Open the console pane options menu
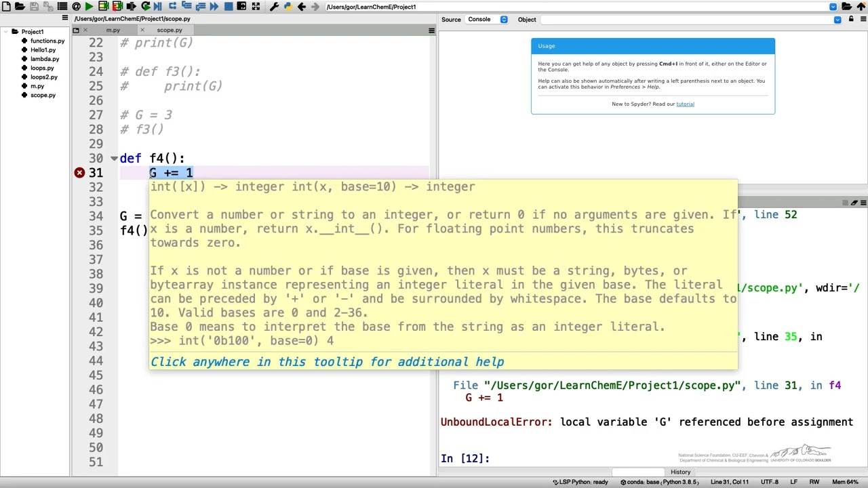 click(862, 203)
